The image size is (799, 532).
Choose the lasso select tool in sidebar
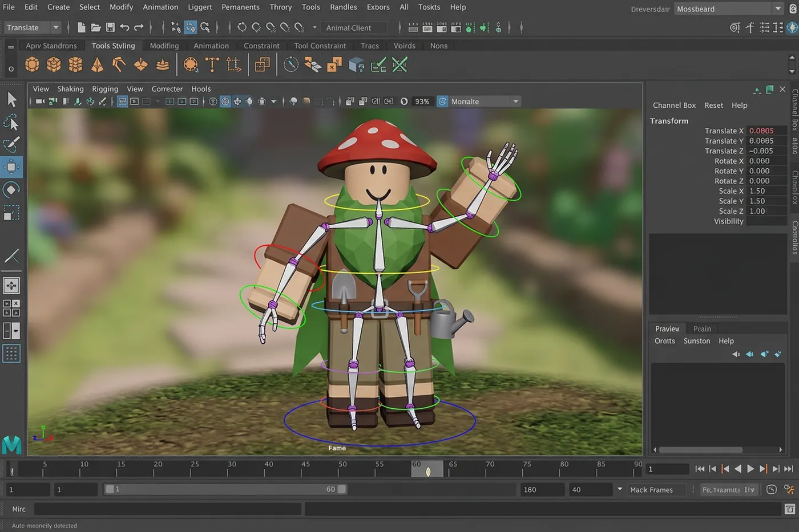point(11,122)
